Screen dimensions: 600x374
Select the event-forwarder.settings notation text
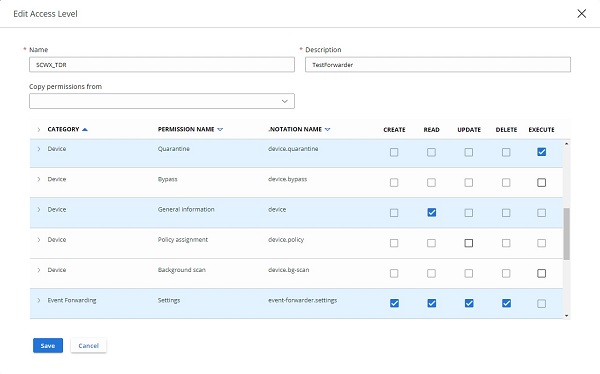302,301
